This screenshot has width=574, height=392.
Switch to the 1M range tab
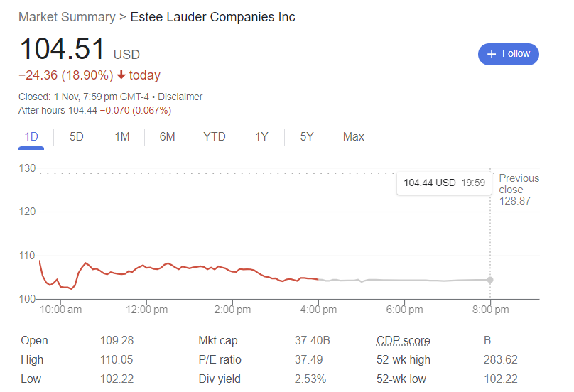coord(122,136)
